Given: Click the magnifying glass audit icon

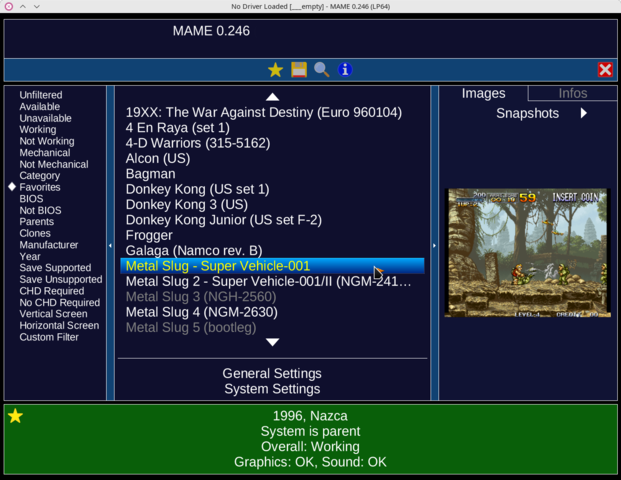Looking at the screenshot, I should point(322,70).
